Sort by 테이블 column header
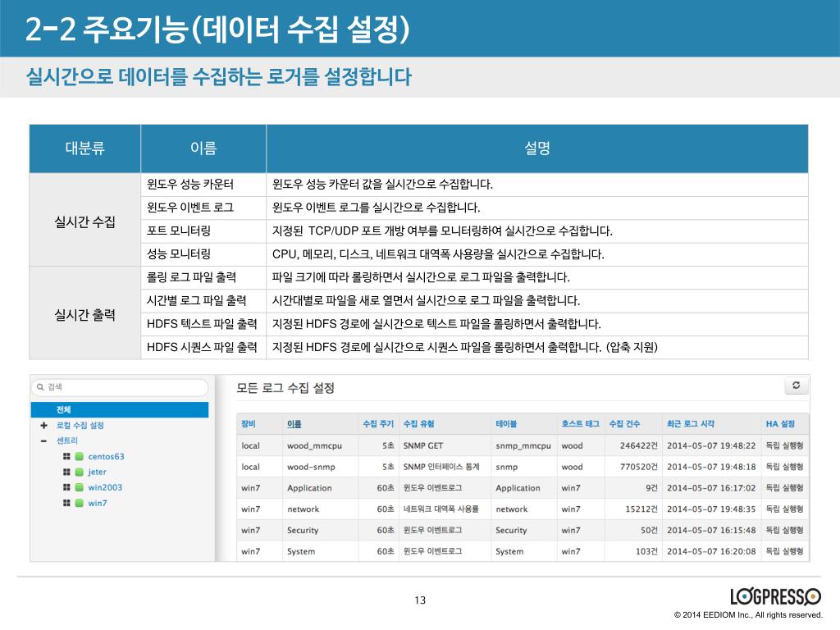Image resolution: width=840 pixels, height=630 pixels. 506,424
